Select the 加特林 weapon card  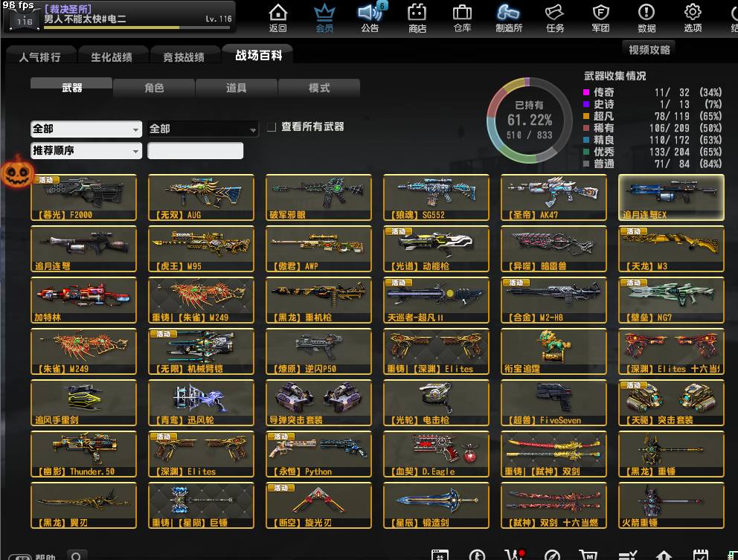[x=83, y=300]
